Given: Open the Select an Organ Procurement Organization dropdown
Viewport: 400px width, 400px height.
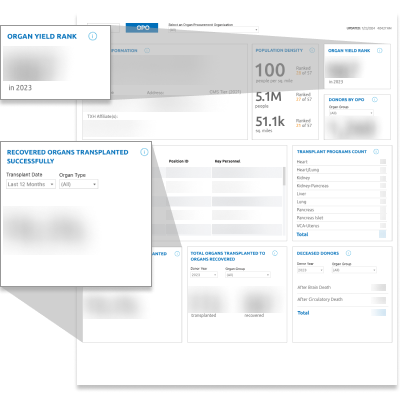Looking at the screenshot, I should coord(213,30).
